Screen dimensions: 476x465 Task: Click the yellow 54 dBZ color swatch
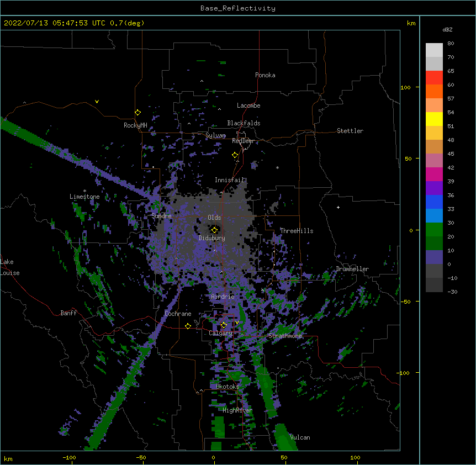[434, 119]
